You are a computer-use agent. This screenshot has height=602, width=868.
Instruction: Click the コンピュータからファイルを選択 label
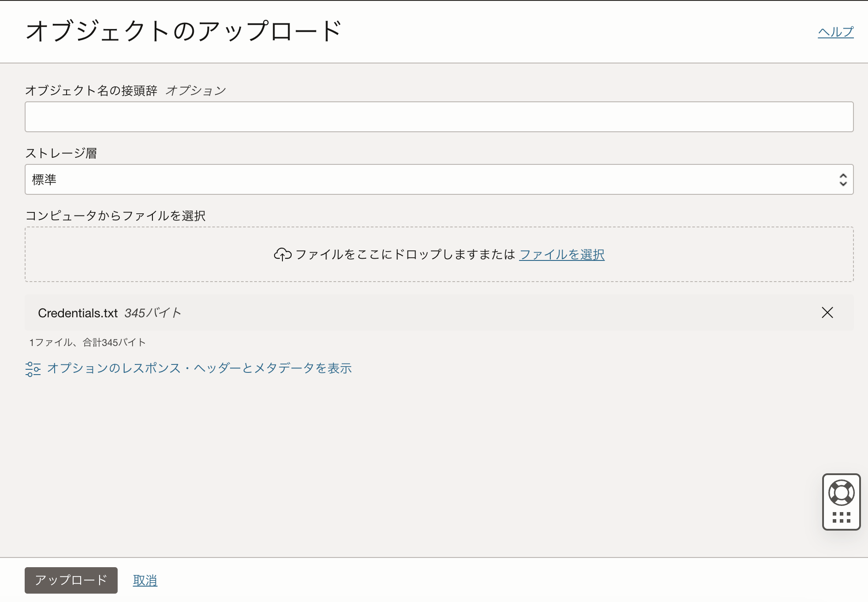115,216
